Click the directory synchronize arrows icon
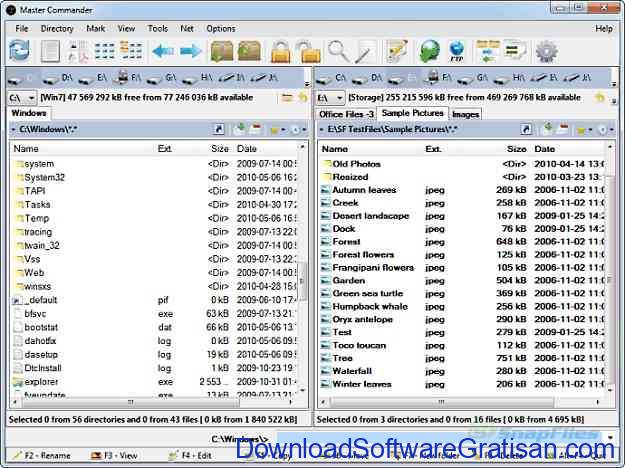Screen dimensions: 625x468 click(x=487, y=51)
